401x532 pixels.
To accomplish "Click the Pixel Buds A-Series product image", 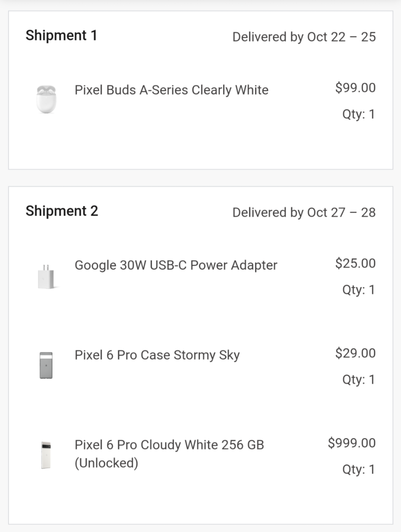I will 46,99.
